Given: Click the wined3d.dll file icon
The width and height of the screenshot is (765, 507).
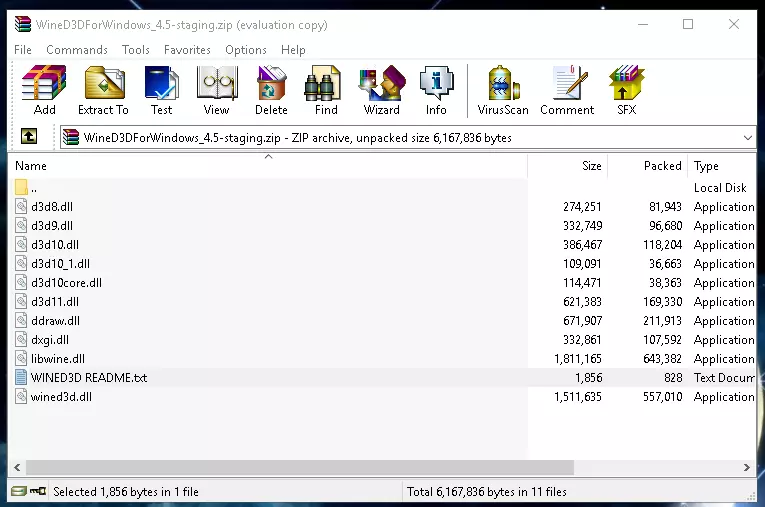Looking at the screenshot, I should click(21, 397).
